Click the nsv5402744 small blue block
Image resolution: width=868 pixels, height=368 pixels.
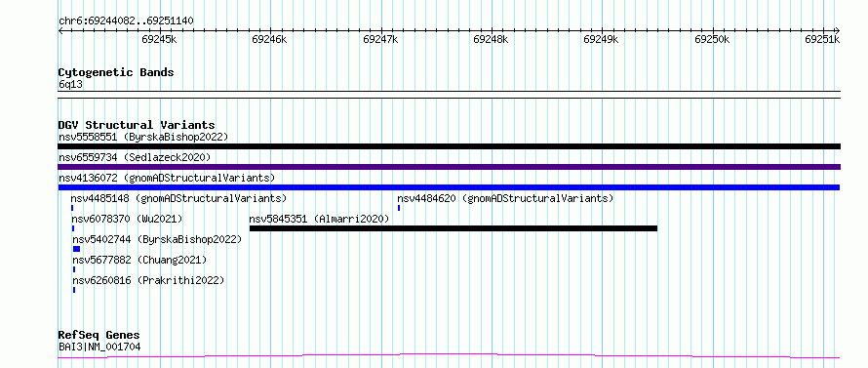coord(76,249)
